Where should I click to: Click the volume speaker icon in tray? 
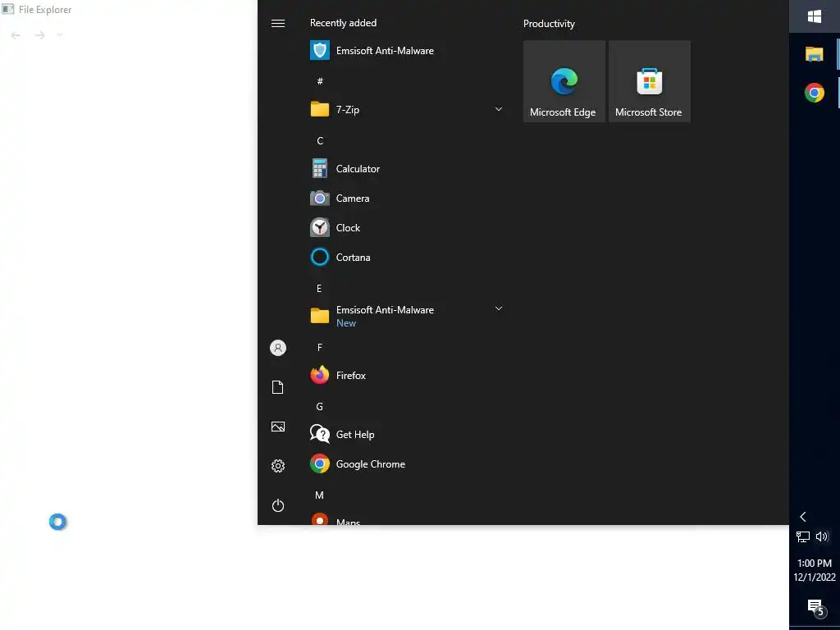(x=822, y=536)
